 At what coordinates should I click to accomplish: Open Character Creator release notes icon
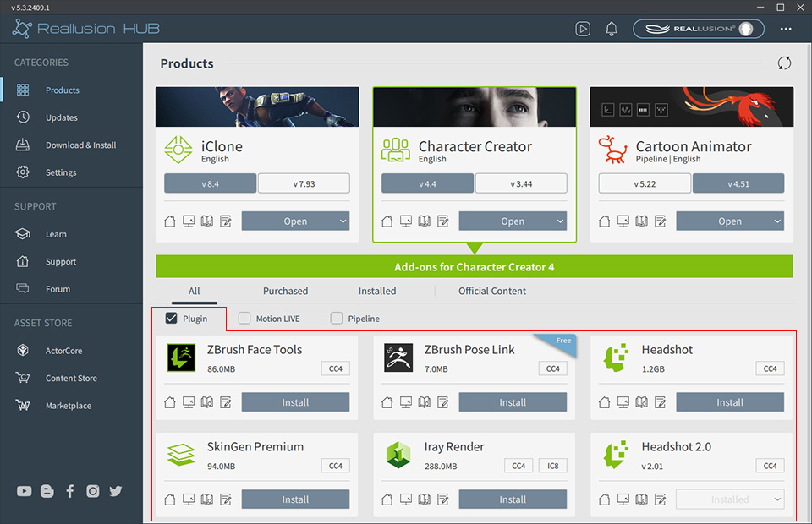443,221
